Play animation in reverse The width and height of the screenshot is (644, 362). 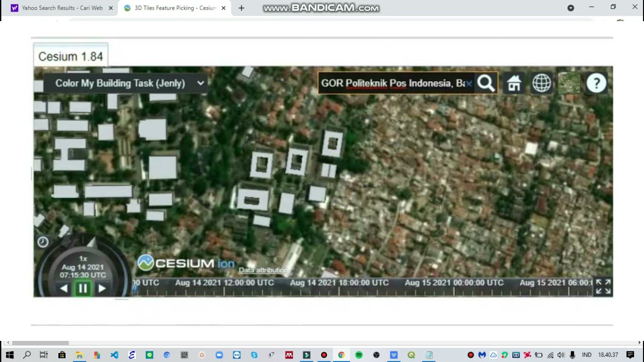(x=64, y=289)
